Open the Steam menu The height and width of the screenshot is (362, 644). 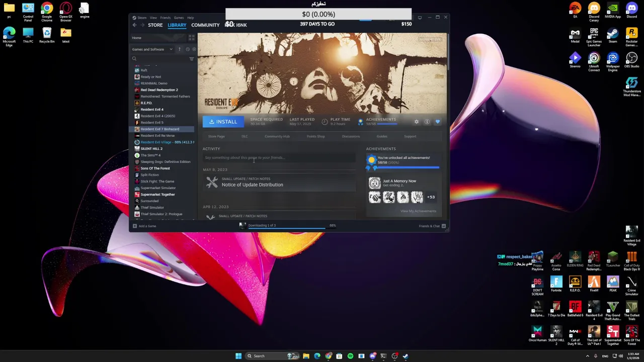(x=142, y=18)
